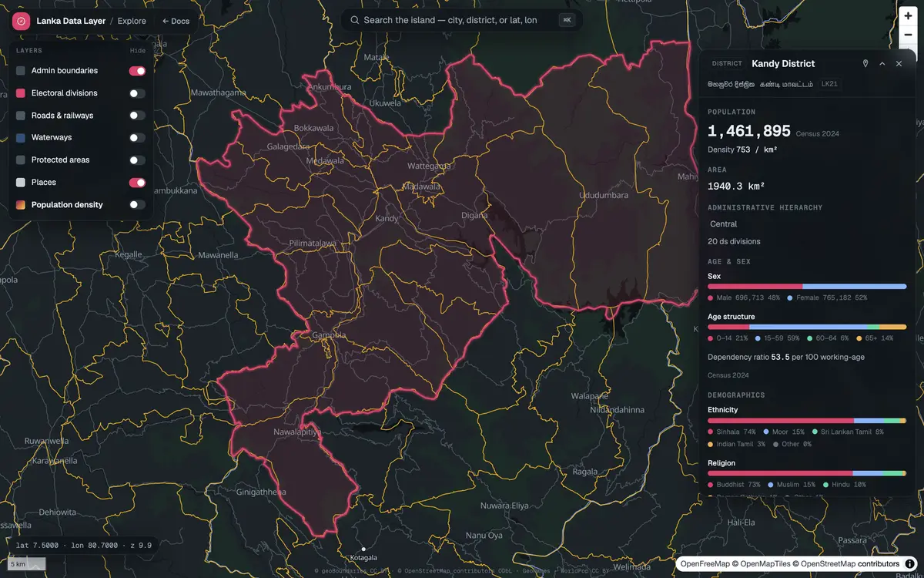The height and width of the screenshot is (578, 924).
Task: Open the OpenFreeMap attribution link
Action: (705, 564)
